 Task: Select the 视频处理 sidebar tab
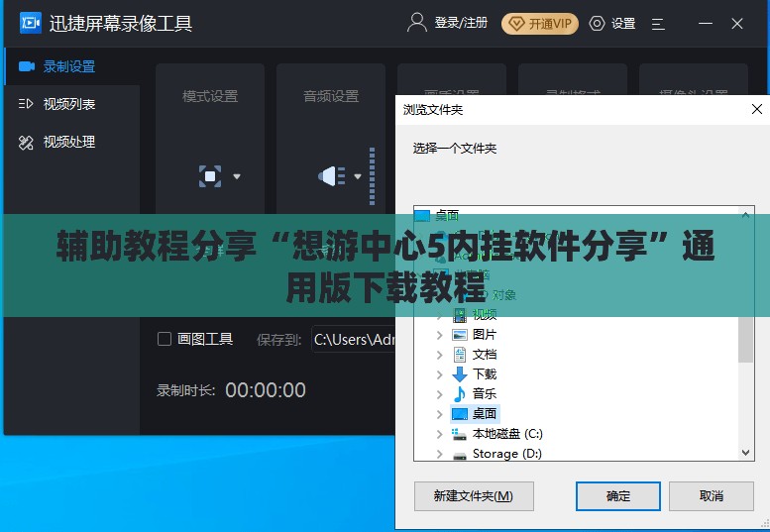click(72, 142)
